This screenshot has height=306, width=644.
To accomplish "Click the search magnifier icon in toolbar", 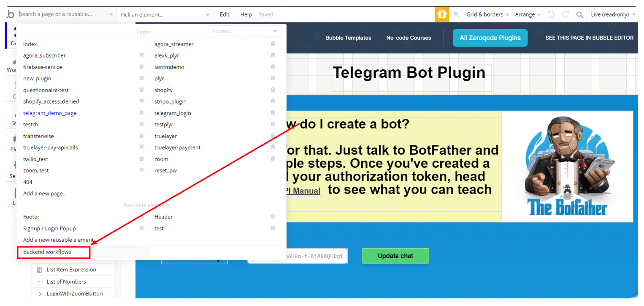I will (580, 15).
